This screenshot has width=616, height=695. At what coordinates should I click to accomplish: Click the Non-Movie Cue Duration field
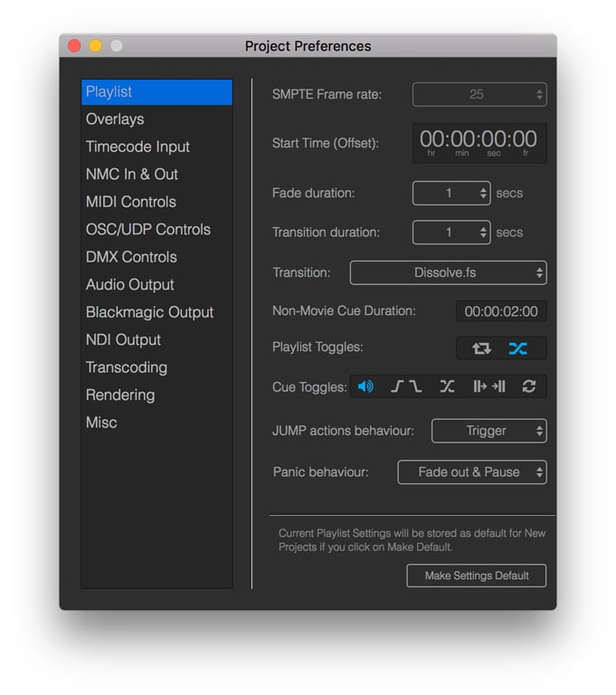tap(501, 311)
